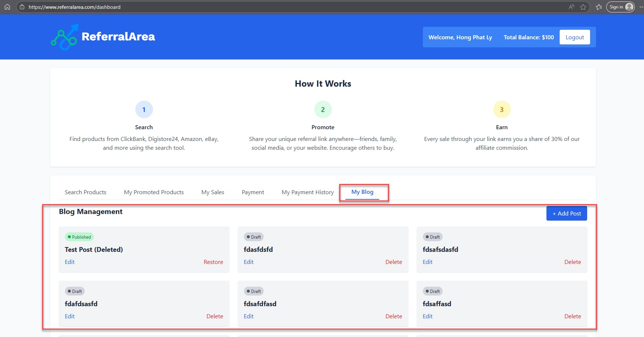
Task: Select the Payment tab
Action: coord(253,192)
